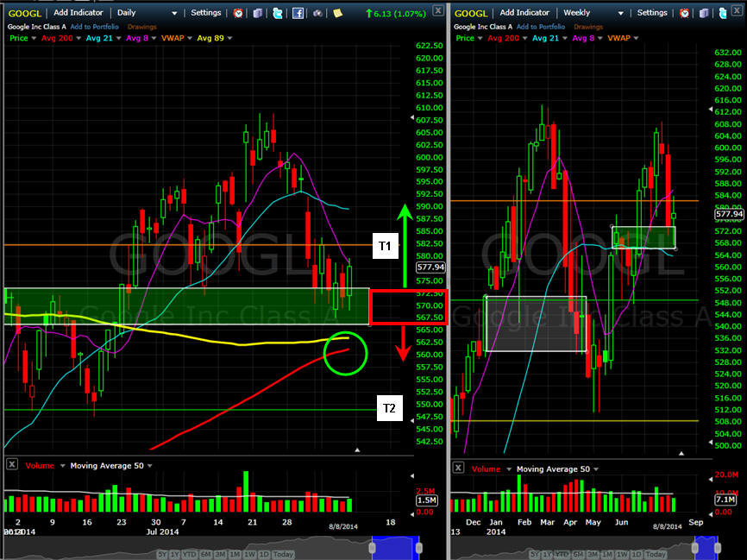The width and height of the screenshot is (747, 560).
Task: Open Settings in Daily chart
Action: point(206,13)
